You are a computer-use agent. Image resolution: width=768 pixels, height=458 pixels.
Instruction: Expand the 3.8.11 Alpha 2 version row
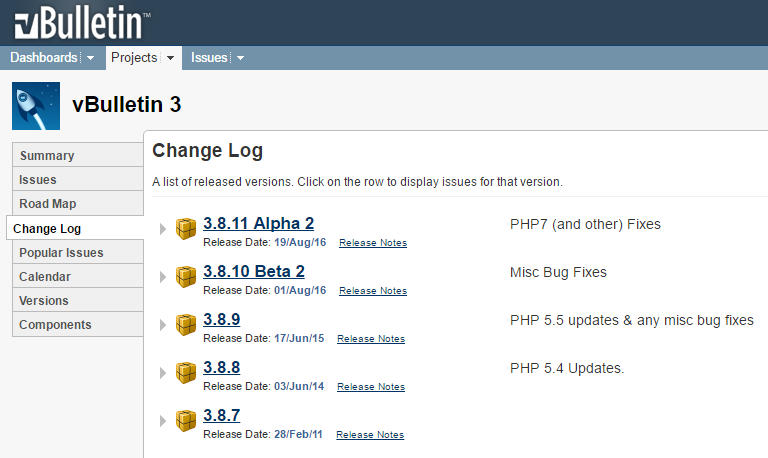tap(163, 229)
